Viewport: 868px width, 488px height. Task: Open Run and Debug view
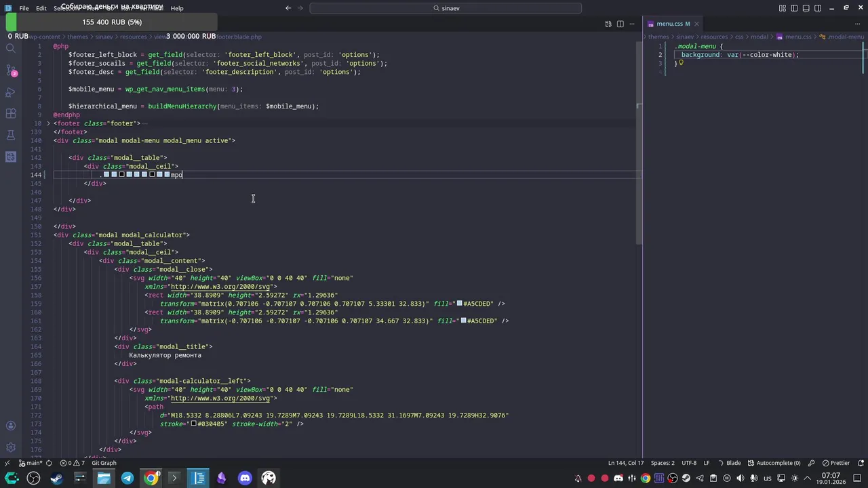tap(10, 92)
